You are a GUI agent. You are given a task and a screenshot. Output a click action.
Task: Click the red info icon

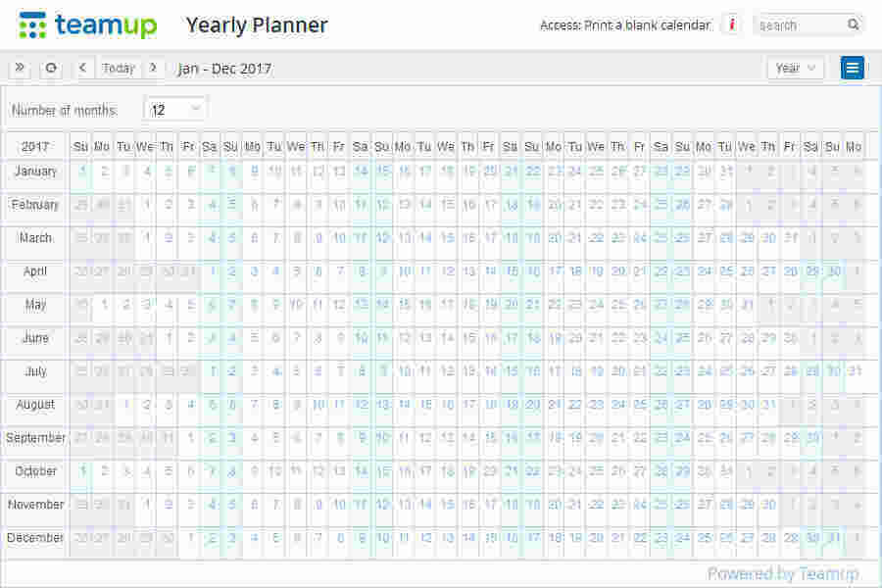(731, 24)
